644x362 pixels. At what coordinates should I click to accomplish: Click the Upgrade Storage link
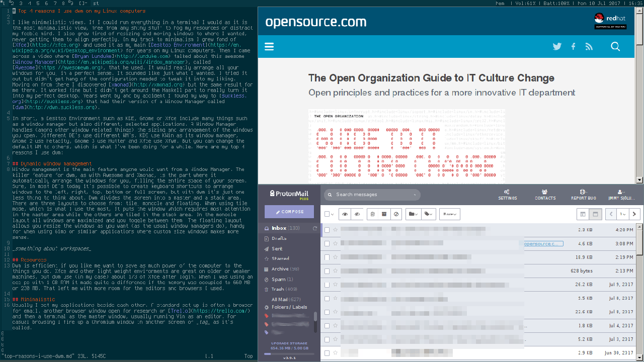pyautogui.click(x=289, y=342)
